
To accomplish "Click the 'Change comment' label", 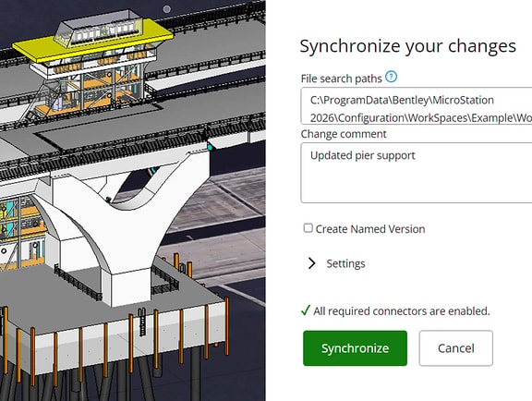I will pos(344,134).
